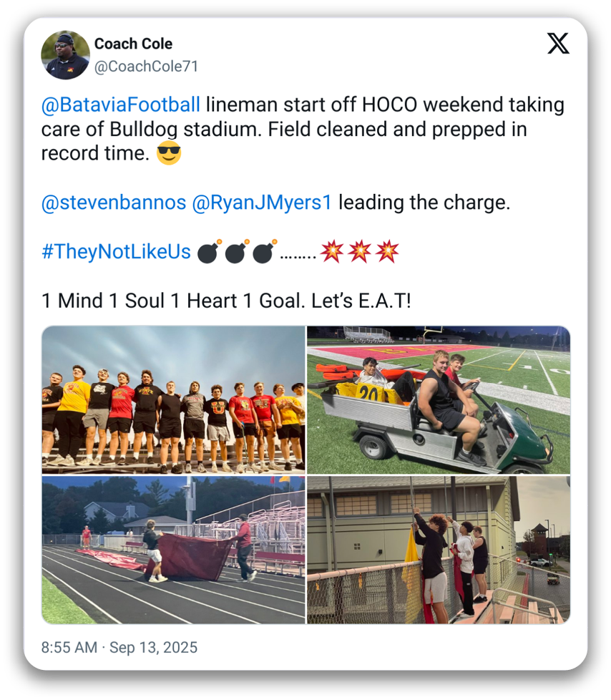This screenshot has height=700, width=611.
Task: Open the @RyanJMyers1 mention link
Action: click(x=262, y=203)
